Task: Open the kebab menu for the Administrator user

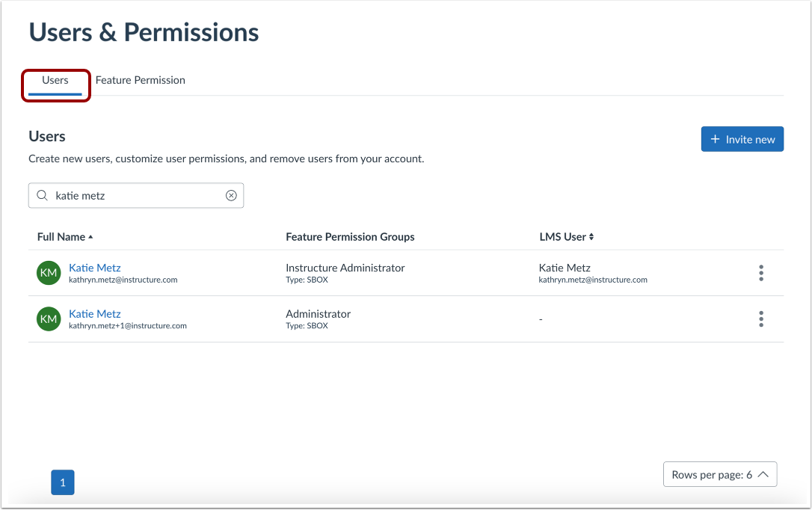Action: [x=760, y=319]
